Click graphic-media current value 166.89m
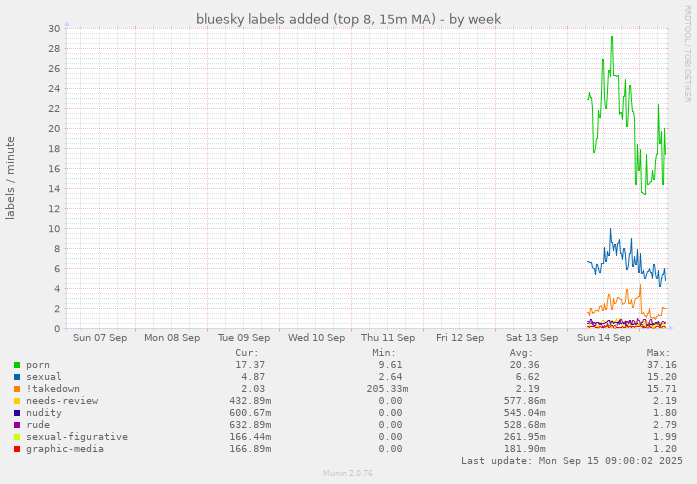 (x=250, y=449)
